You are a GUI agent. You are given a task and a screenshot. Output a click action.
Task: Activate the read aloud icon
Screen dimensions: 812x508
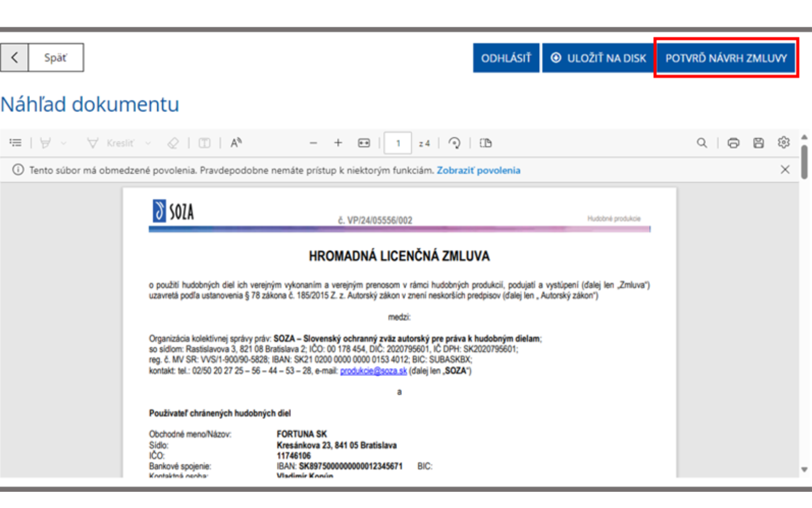(x=236, y=143)
